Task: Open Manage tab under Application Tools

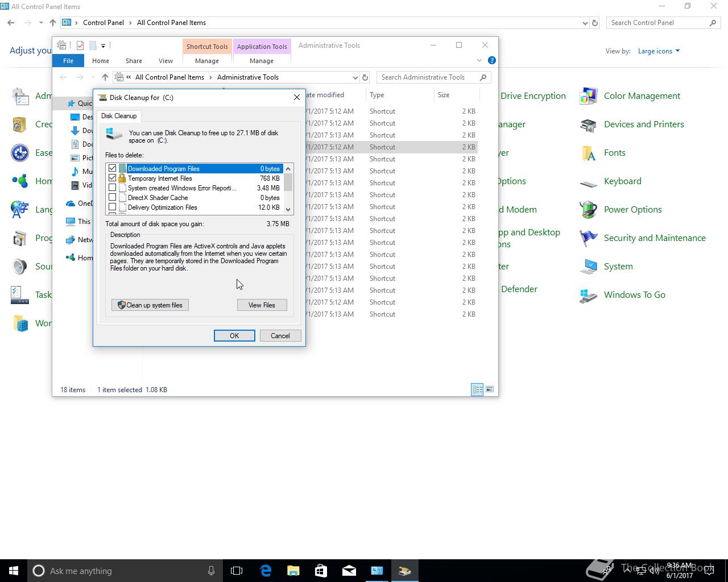Action: pos(262,60)
